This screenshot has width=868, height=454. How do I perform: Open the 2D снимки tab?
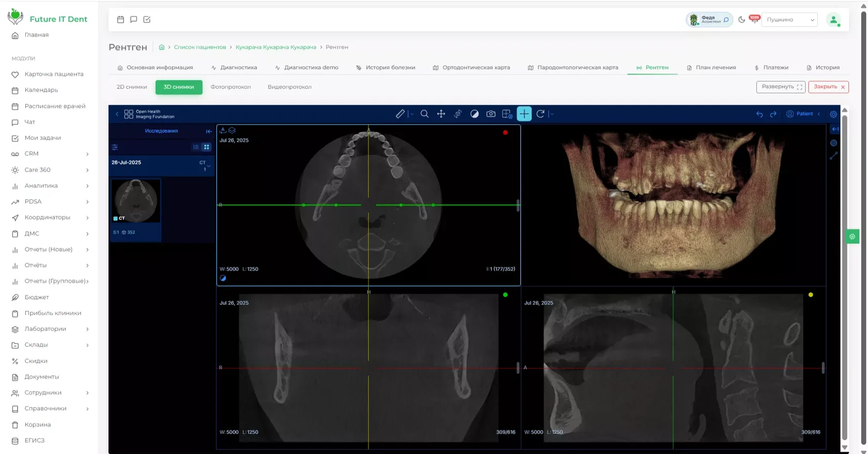coord(132,87)
